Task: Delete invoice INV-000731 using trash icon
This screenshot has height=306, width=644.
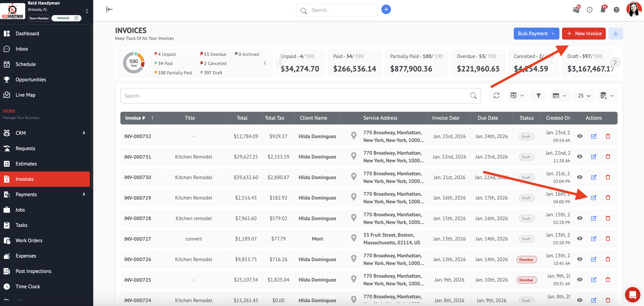Action: click(608, 157)
